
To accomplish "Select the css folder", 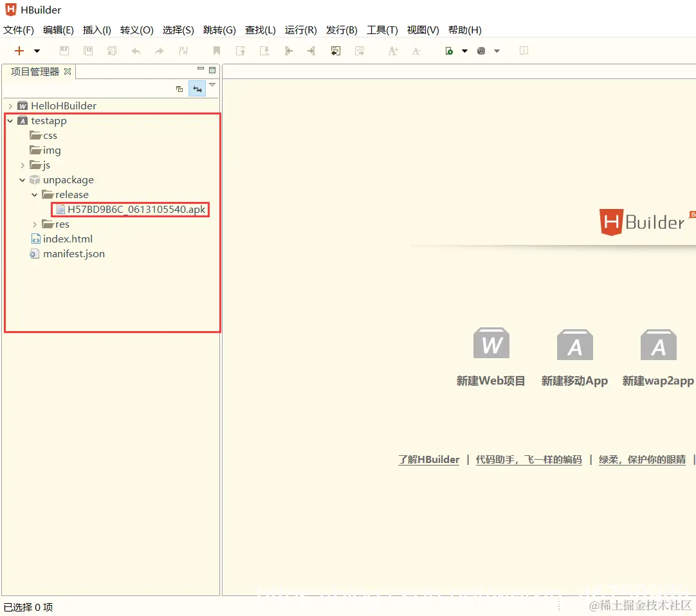I will pos(44,136).
